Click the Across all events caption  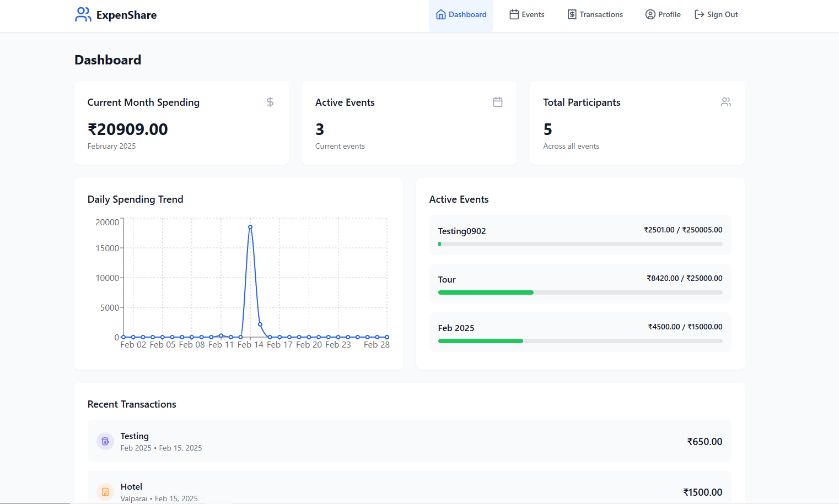click(x=571, y=146)
